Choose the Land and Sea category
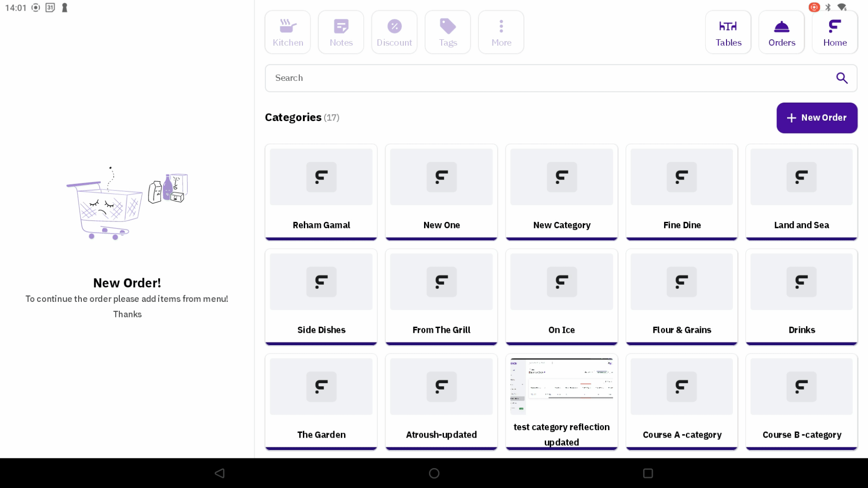Screen dimensions: 868x488 (x=801, y=192)
